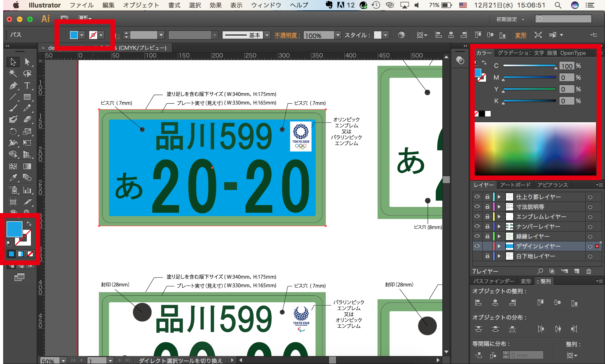The image size is (605, 364).
Task: Open the ファイル menu
Action: (x=81, y=5)
